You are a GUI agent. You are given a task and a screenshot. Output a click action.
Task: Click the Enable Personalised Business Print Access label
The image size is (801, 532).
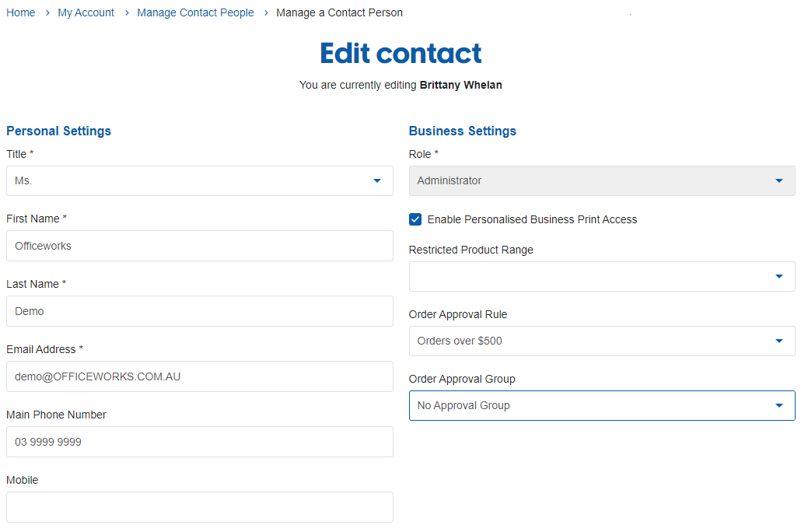[532, 219]
